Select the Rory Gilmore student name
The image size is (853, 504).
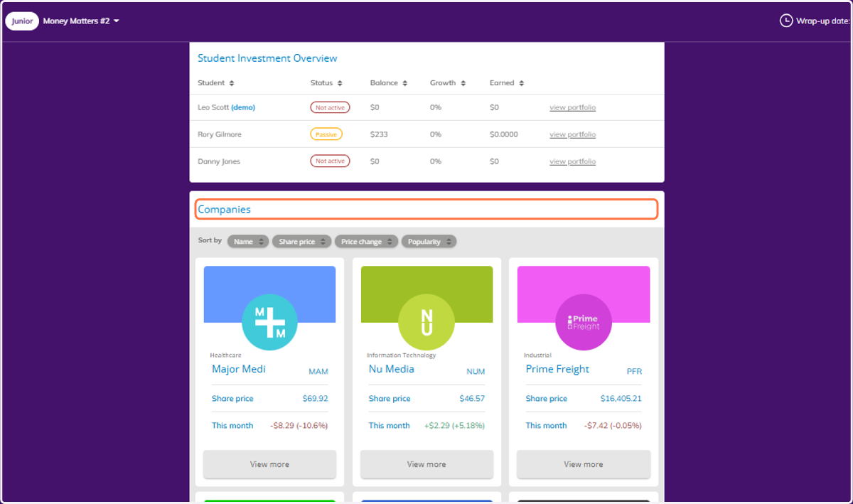pos(220,134)
